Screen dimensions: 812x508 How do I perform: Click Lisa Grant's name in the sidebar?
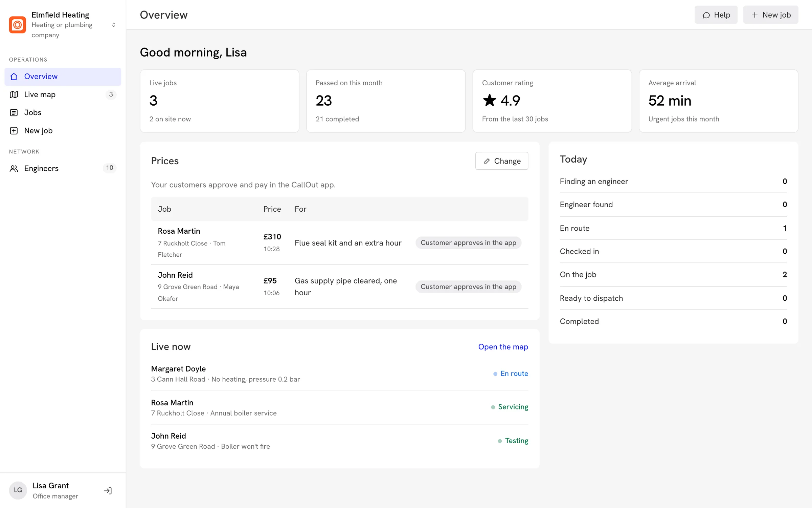pyautogui.click(x=51, y=486)
